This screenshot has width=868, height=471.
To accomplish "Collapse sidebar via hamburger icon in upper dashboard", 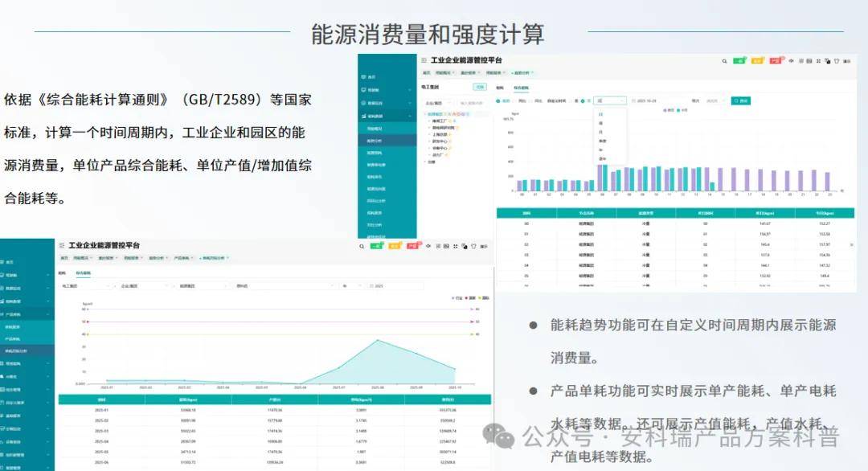I will (x=424, y=61).
